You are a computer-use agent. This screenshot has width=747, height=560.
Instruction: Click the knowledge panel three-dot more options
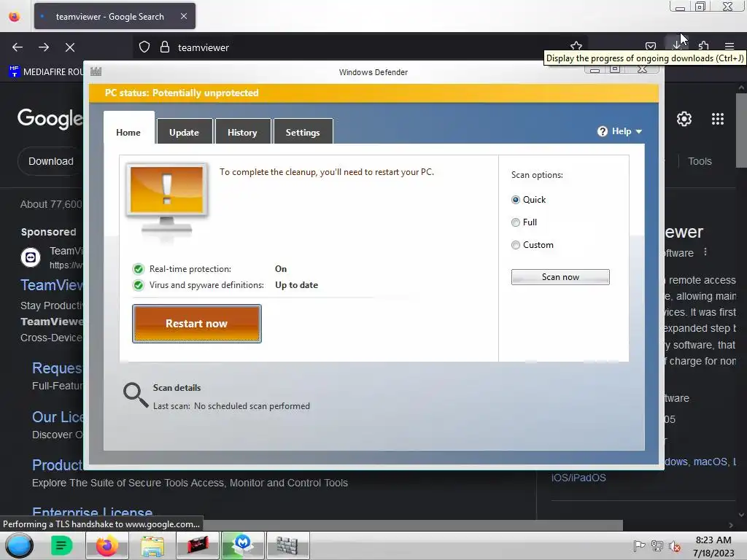pos(705,252)
